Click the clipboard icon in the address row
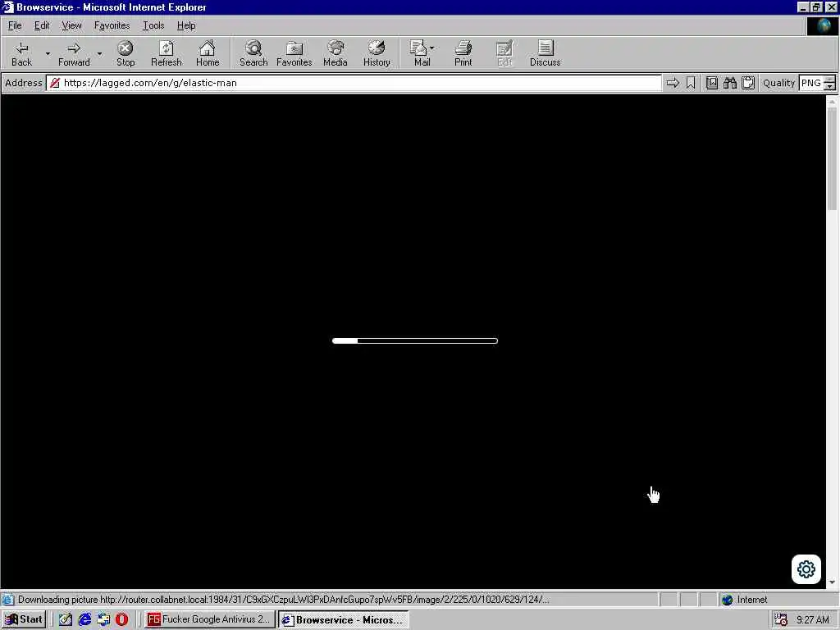 tap(748, 83)
